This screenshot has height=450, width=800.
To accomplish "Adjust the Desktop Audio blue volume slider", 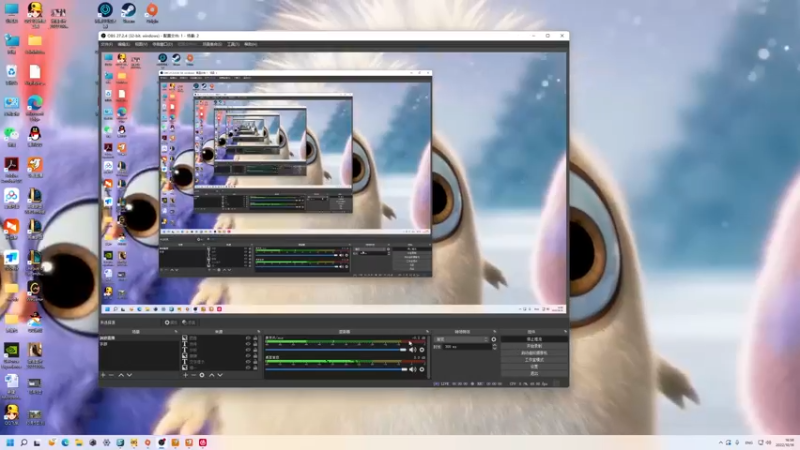I will pos(336,369).
